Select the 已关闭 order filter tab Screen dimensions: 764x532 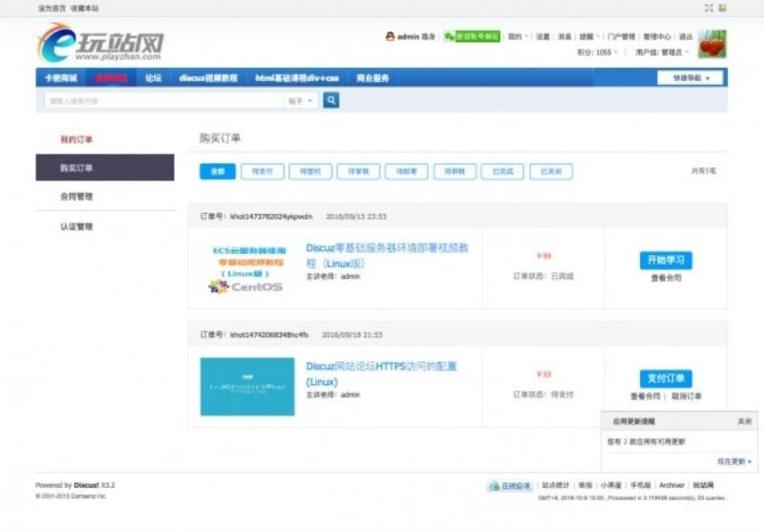coord(551,172)
